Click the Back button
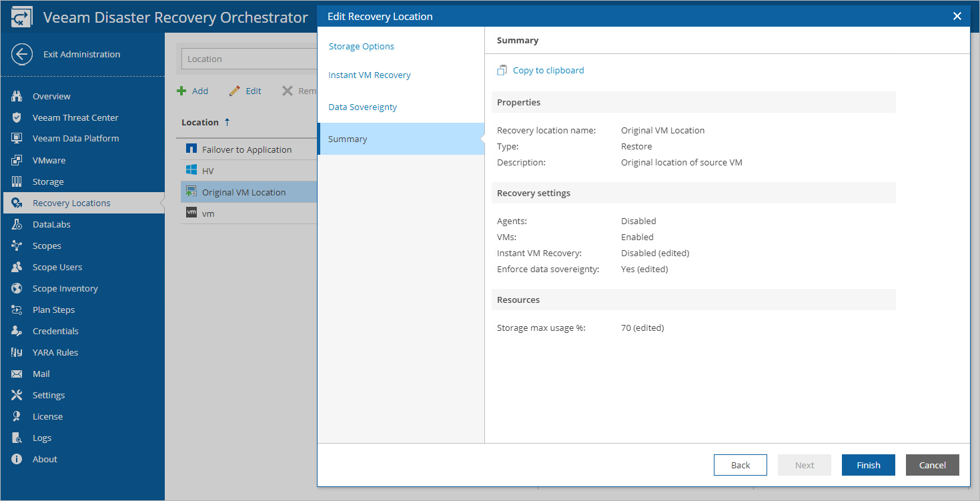The height and width of the screenshot is (501, 980). (x=741, y=465)
